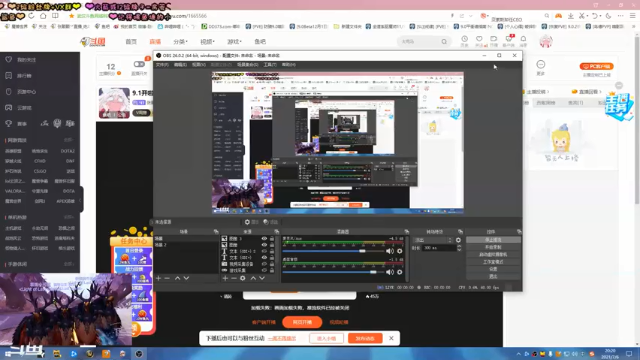Adjust the desktop audio volume slider
This screenshot has width=640, height=360.
335,272
